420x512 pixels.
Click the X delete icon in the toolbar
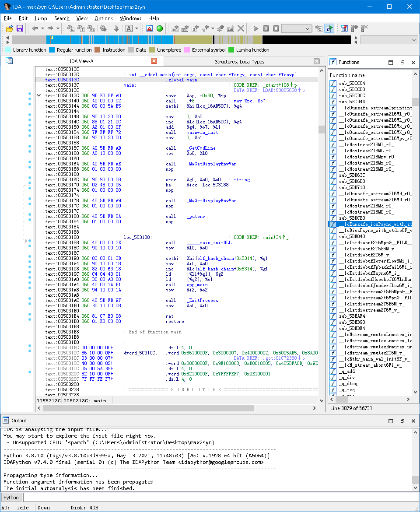tap(241, 28)
